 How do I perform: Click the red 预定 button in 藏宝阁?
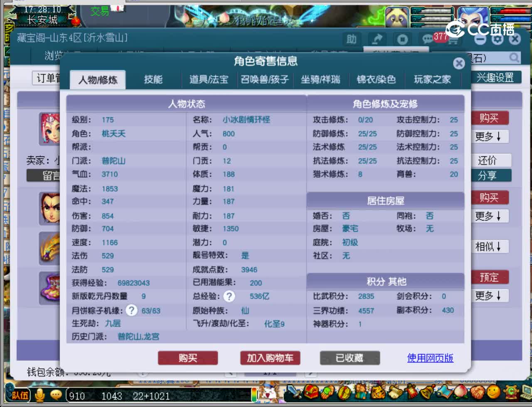(490, 277)
